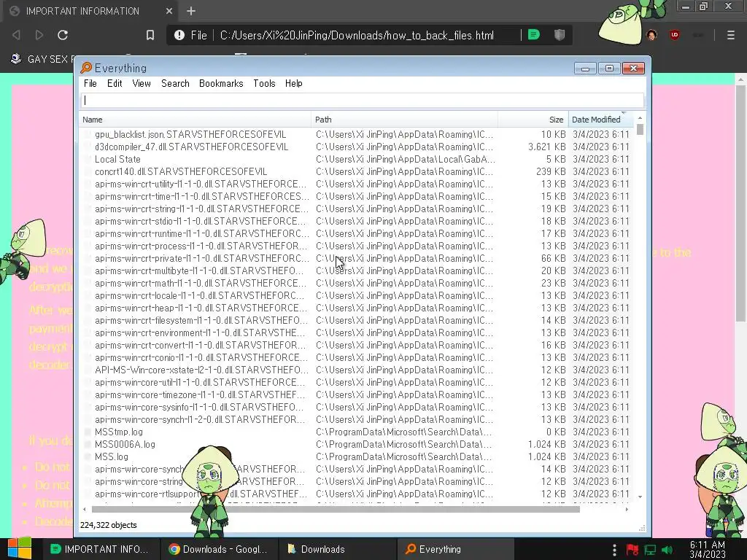Click scroll right arrow in Everything list
Screen dimensions: 747x560
pos(627,509)
